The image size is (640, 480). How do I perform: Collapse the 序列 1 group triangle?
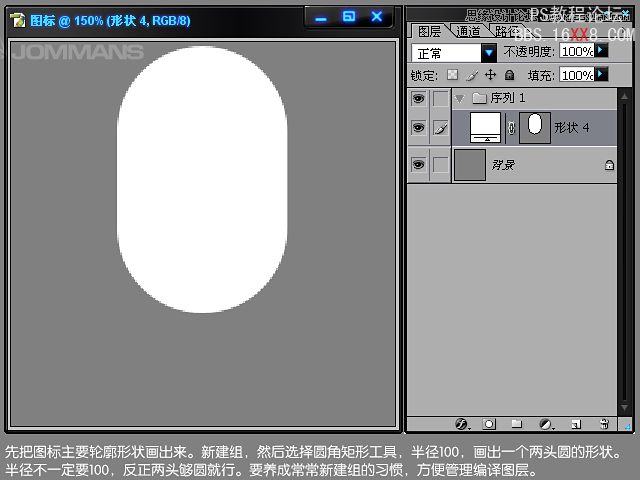tap(459, 98)
